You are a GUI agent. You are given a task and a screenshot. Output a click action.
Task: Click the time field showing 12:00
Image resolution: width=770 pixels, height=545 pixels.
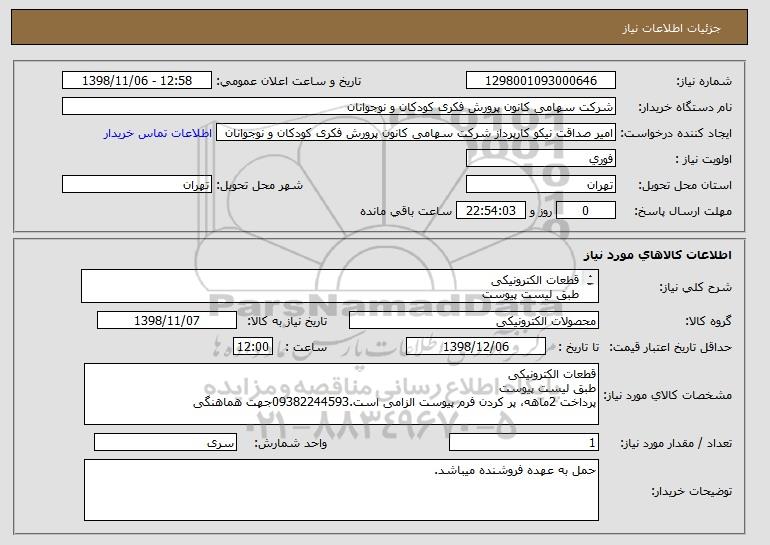coord(253,347)
